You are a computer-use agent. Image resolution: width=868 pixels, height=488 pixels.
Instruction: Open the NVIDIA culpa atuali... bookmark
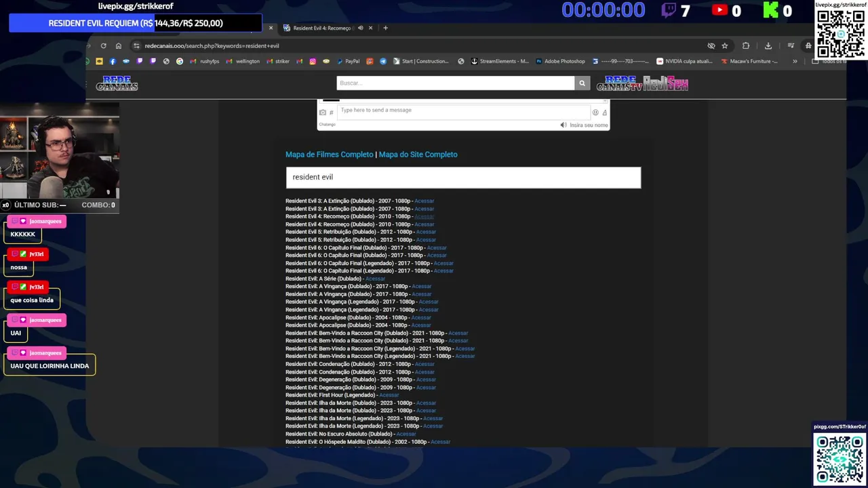(x=684, y=61)
